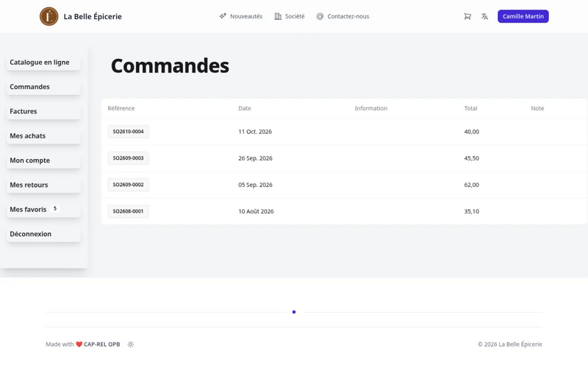
Task: Click the language translation icon
Action: click(x=484, y=16)
